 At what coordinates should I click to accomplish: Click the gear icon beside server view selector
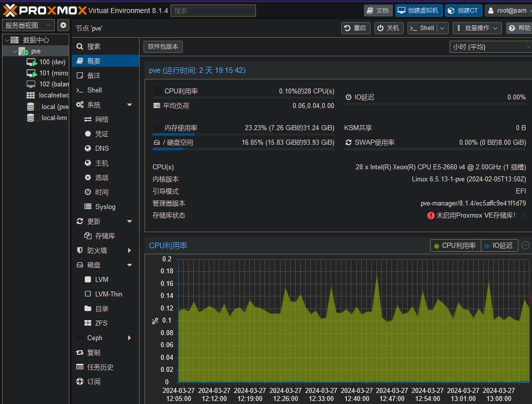click(x=63, y=25)
